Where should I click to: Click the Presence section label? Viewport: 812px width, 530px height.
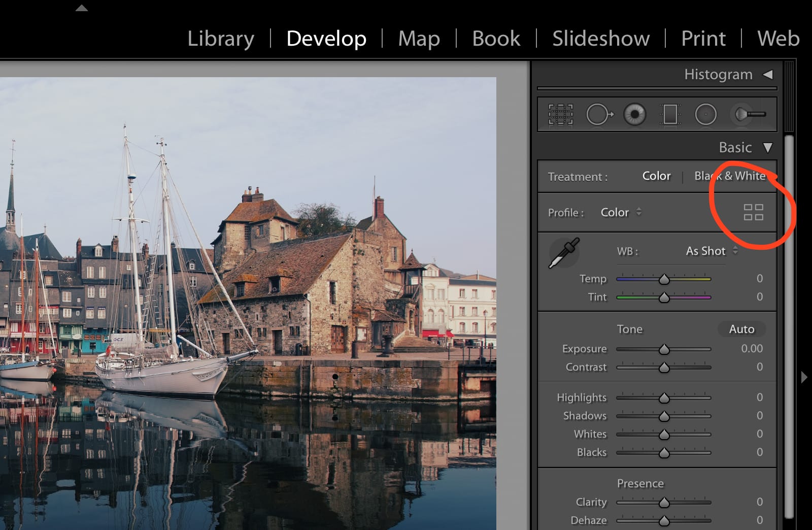(640, 483)
